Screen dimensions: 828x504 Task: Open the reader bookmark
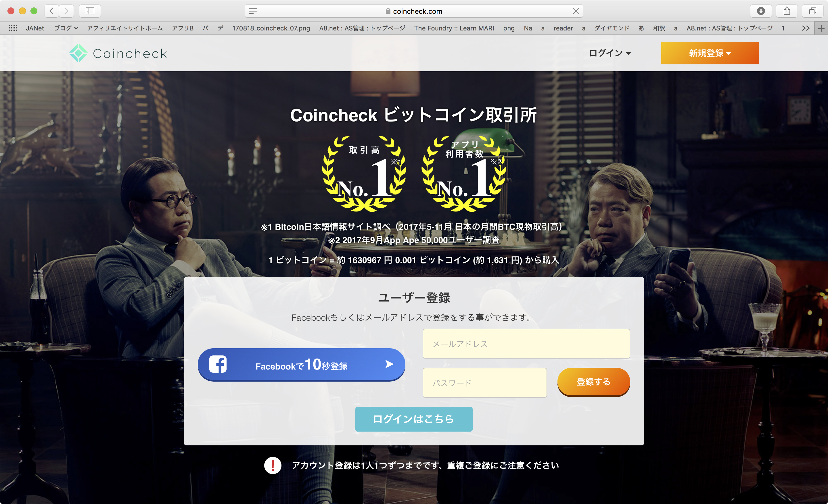click(x=563, y=28)
